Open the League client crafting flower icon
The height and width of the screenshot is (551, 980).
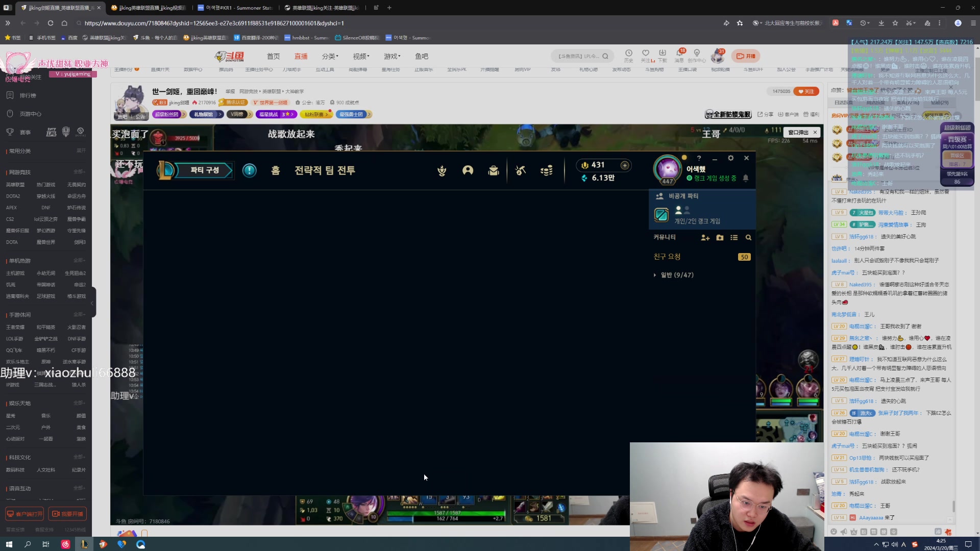pyautogui.click(x=442, y=171)
